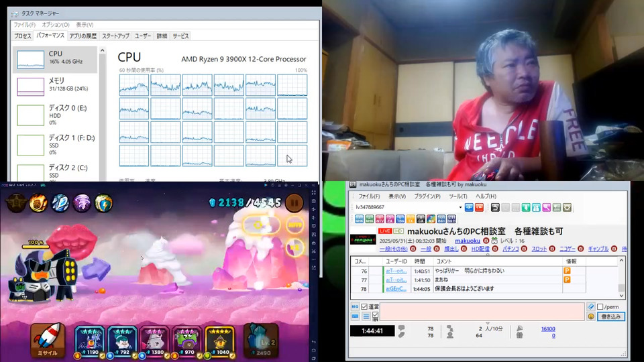Open ファイル(F) menu in Task Manager

click(x=24, y=25)
